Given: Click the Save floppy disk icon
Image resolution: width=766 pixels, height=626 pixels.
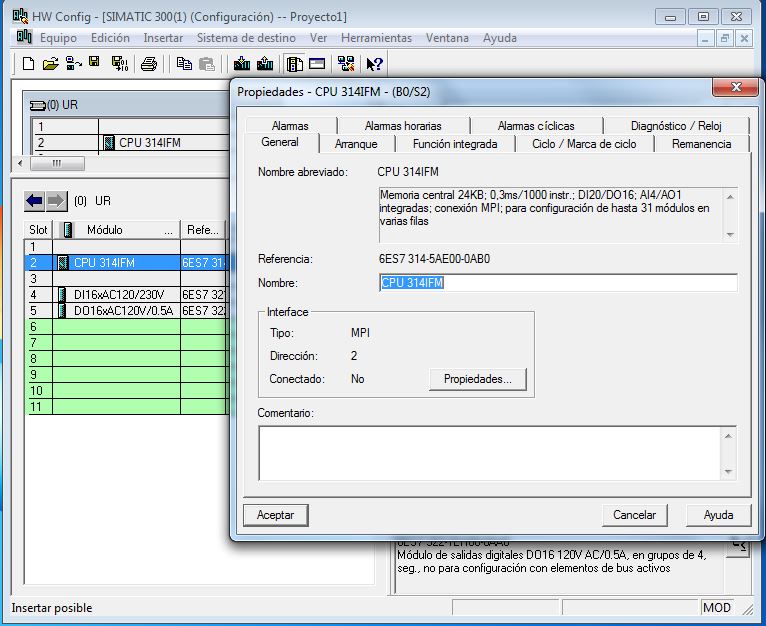Looking at the screenshot, I should pos(95,64).
